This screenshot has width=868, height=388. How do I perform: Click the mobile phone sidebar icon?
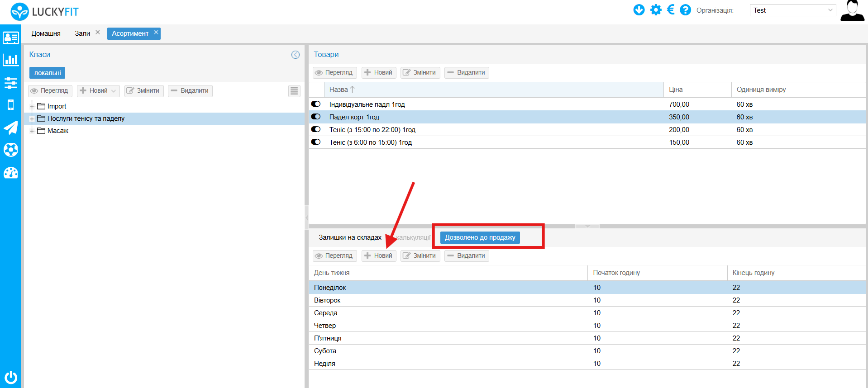[11, 105]
